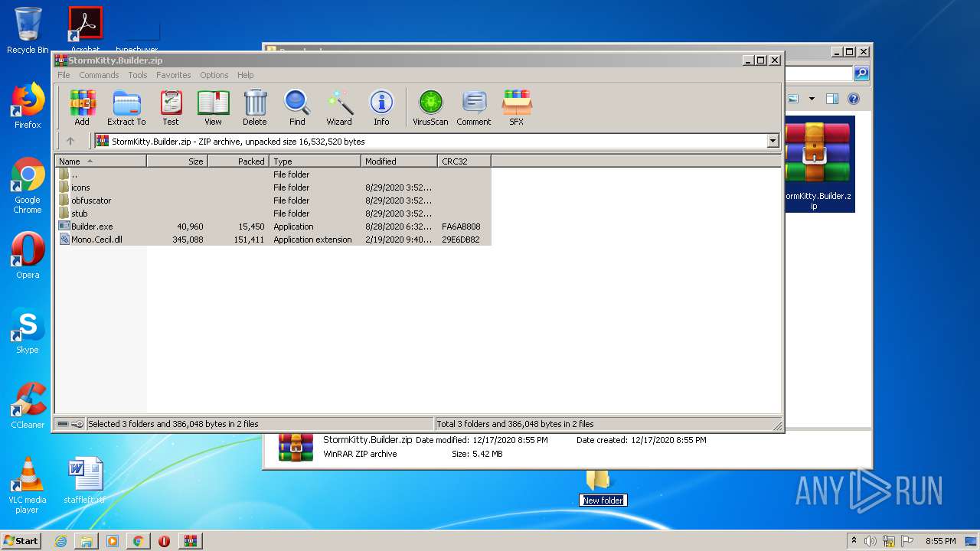
Task: Click the key icon in WinRAR status bar
Action: click(x=77, y=424)
